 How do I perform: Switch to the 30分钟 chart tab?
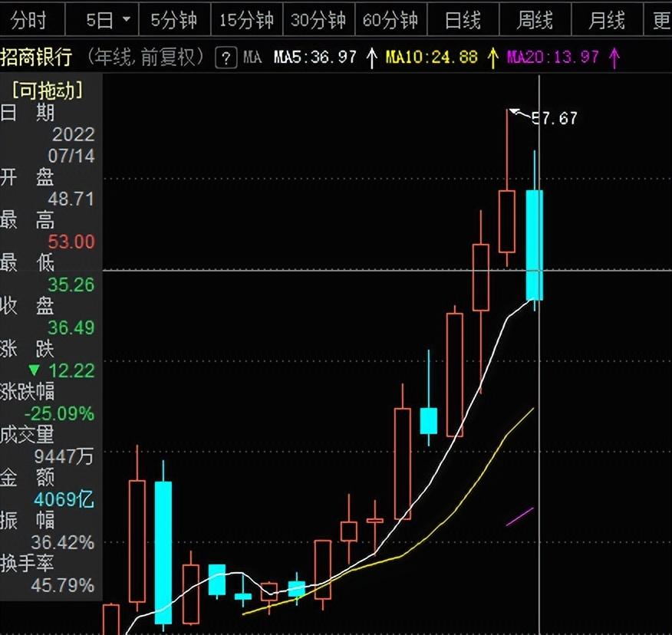pyautogui.click(x=318, y=20)
